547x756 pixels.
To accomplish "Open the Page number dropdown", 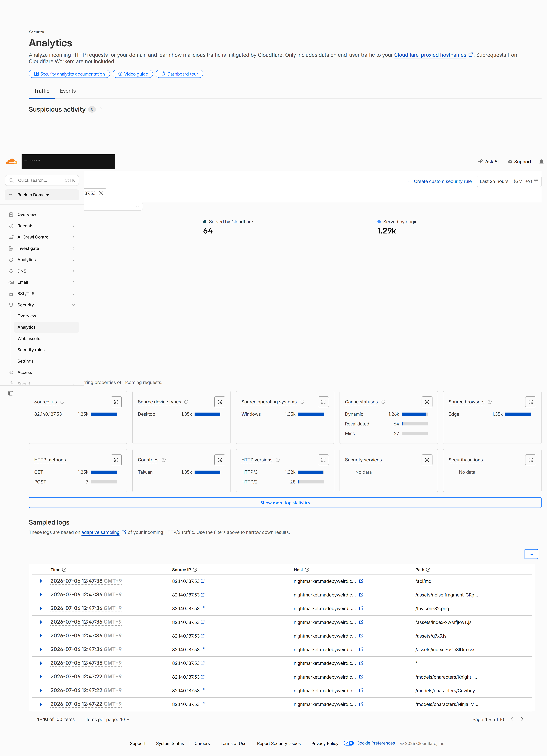I will pyautogui.click(x=489, y=719).
